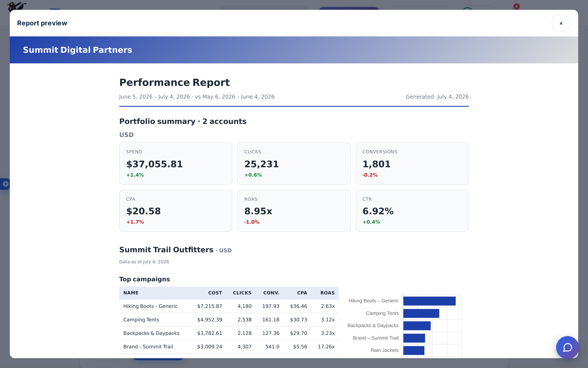Open the chat support bubble
588x368 pixels.
tap(567, 347)
